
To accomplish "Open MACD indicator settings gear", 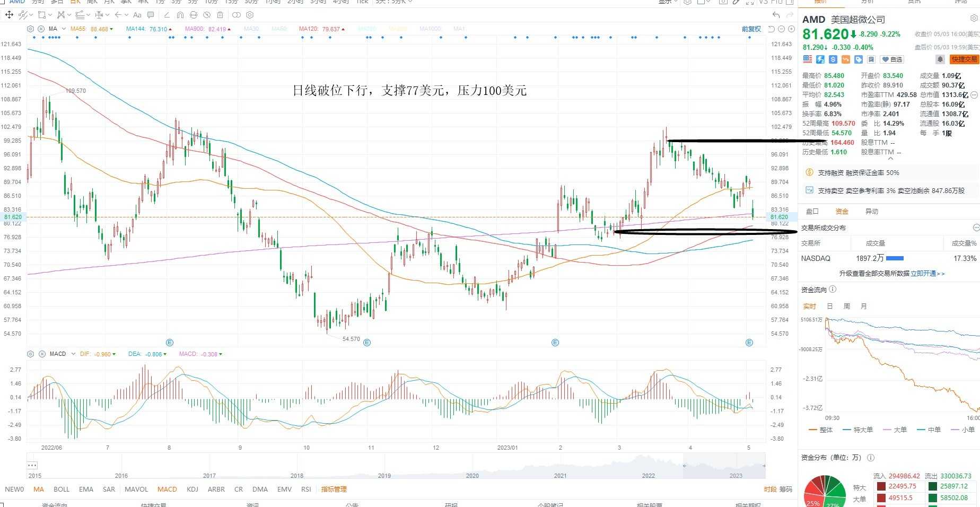I will point(31,354).
